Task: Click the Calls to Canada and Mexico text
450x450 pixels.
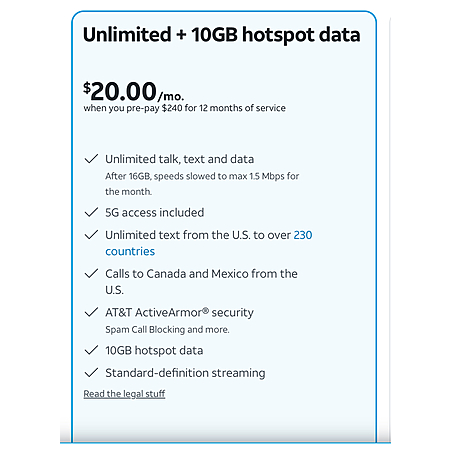Action: point(201,282)
